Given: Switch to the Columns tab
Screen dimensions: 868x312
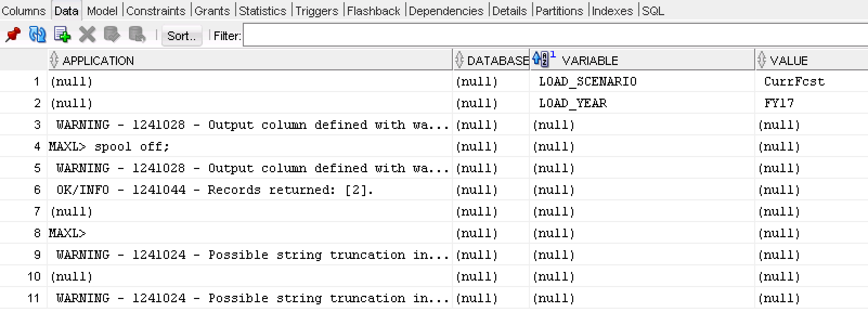Looking at the screenshot, I should coord(24,11).
